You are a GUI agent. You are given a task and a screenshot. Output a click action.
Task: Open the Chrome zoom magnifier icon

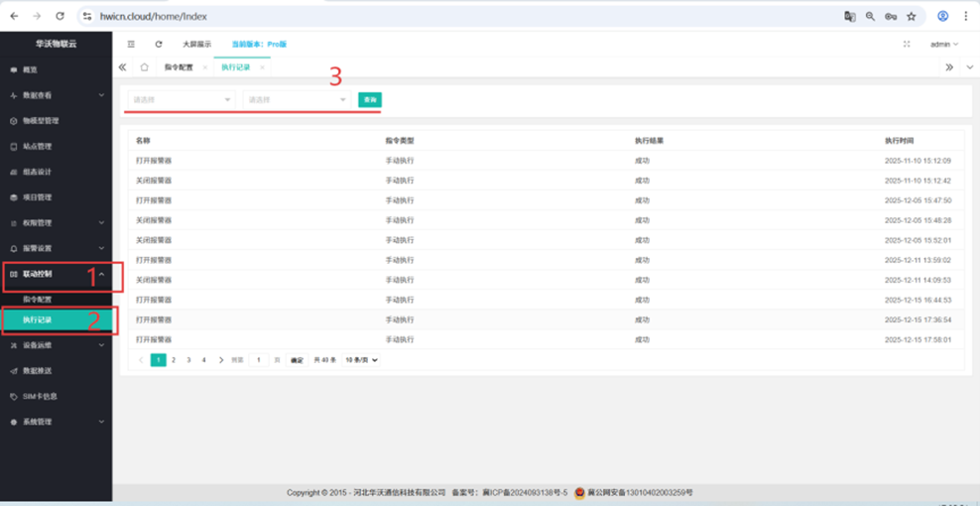point(870,17)
